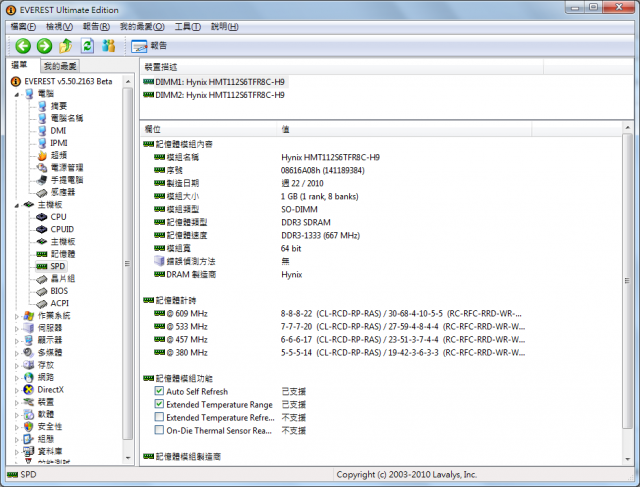The image size is (640, 487).
Task: Select the DDR3-1333 (667 MHz) value
Action: click(320, 236)
